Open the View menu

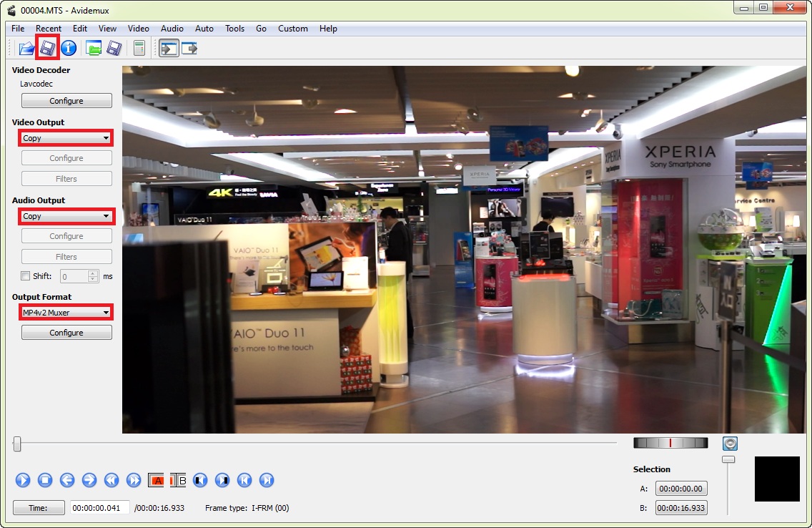(108, 29)
